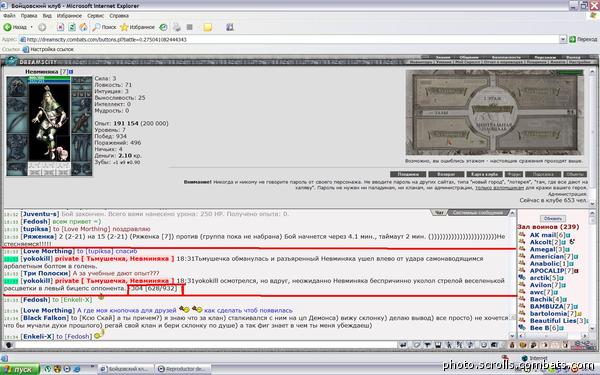The width and height of the screenshot is (600, 375).
Task: Click the chat send arrow icon
Action: (x=403, y=345)
